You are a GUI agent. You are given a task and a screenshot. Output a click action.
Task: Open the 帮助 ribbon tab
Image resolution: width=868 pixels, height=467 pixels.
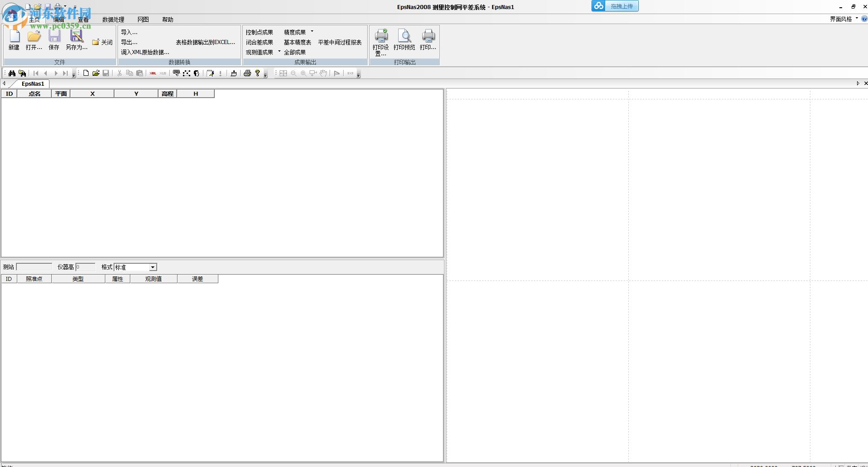[168, 20]
